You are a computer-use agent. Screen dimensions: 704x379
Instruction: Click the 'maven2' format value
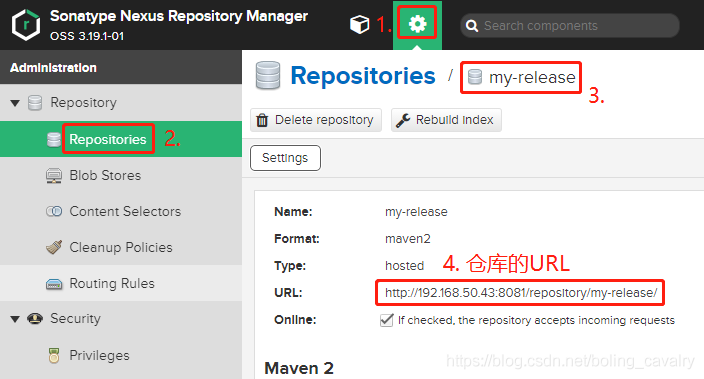tap(408, 238)
